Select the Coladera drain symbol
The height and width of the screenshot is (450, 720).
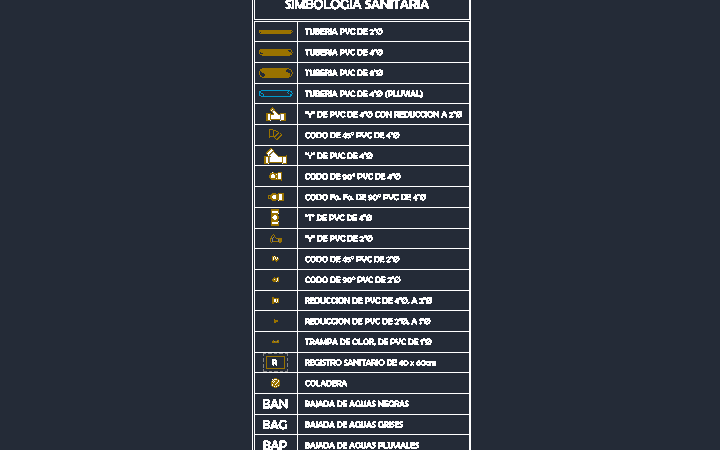pos(275,383)
